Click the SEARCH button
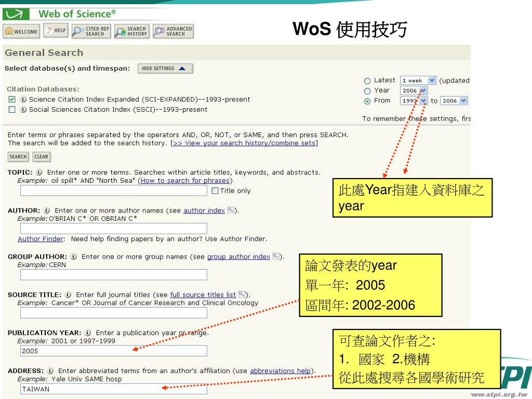This screenshot has height=399, width=532. tap(18, 157)
